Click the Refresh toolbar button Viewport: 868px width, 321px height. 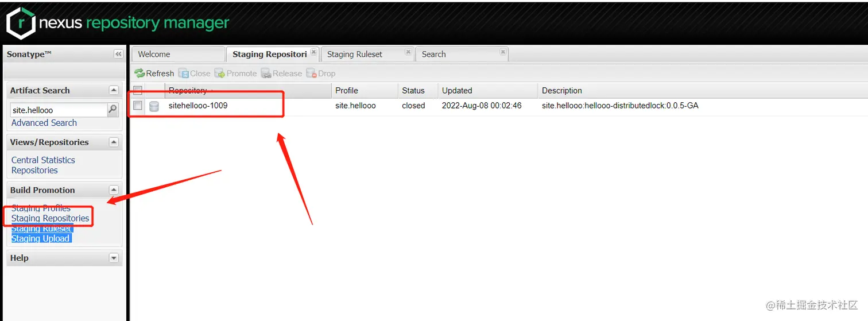[x=154, y=74]
